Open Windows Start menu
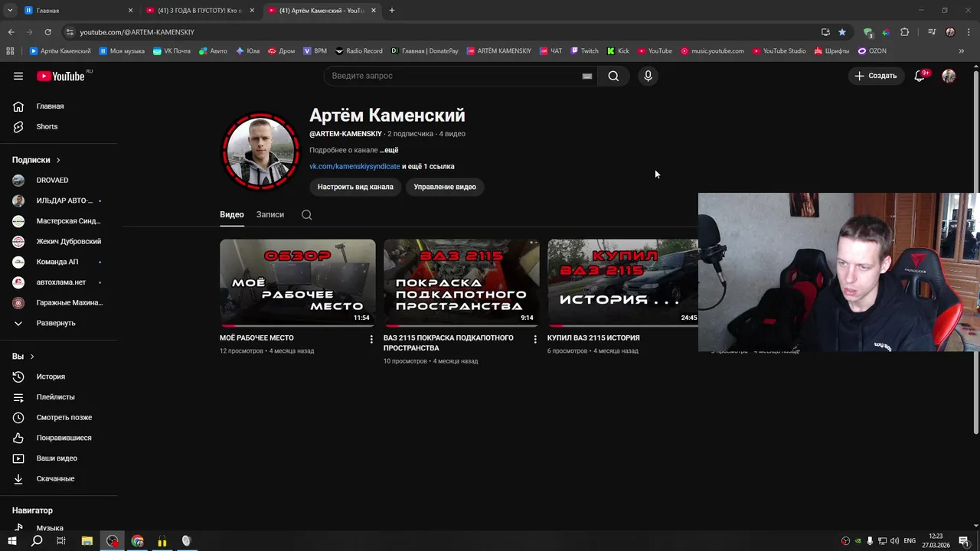 [x=12, y=541]
